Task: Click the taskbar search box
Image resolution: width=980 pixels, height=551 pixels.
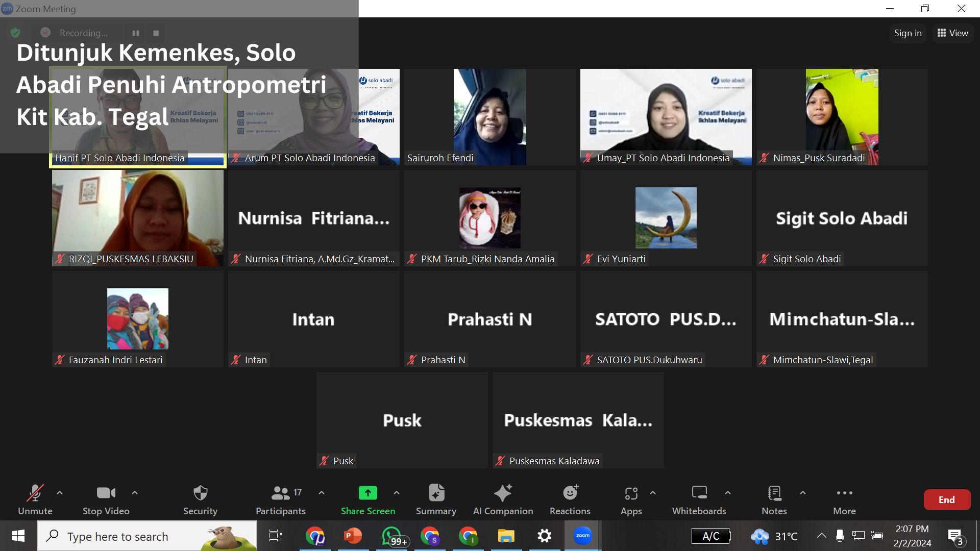Action: [147, 536]
